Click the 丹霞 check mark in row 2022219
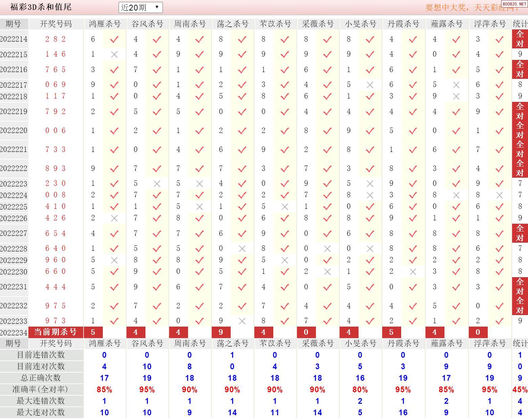 pyautogui.click(x=413, y=112)
